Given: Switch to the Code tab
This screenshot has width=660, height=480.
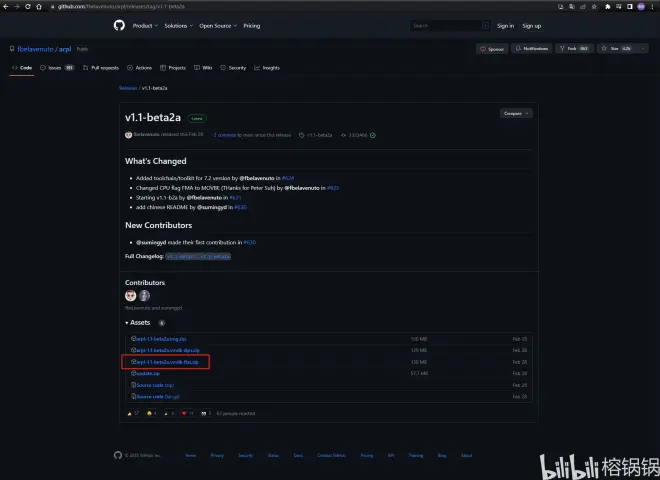Looking at the screenshot, I should coord(22,68).
